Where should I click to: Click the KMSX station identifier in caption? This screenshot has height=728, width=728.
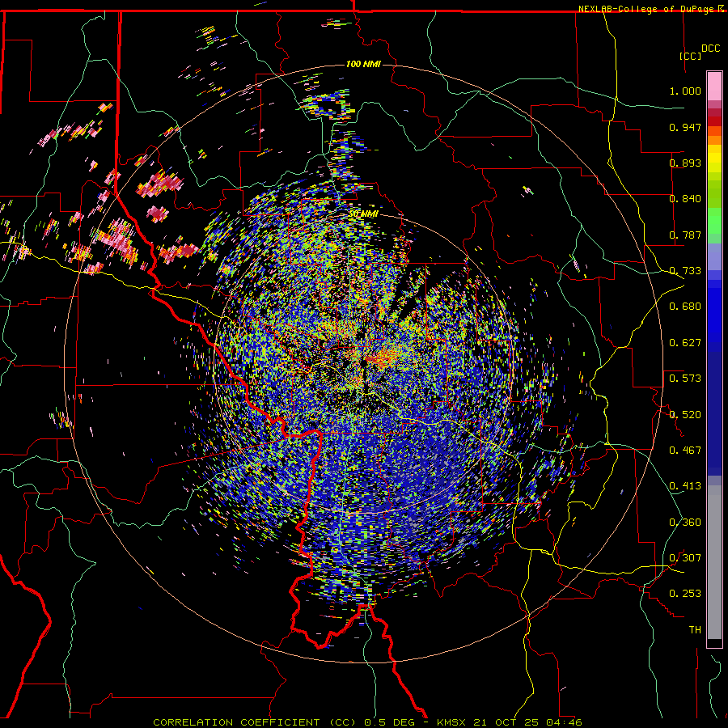click(453, 722)
